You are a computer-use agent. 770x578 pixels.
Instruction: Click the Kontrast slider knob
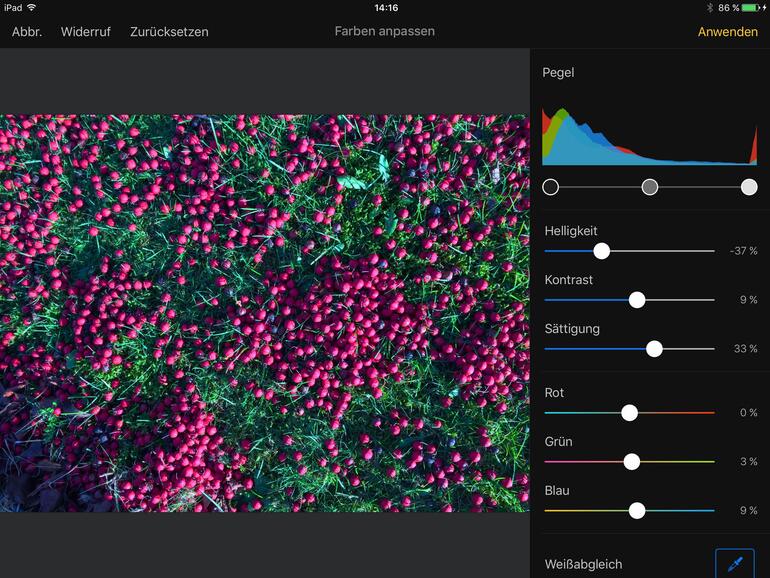coord(637,300)
